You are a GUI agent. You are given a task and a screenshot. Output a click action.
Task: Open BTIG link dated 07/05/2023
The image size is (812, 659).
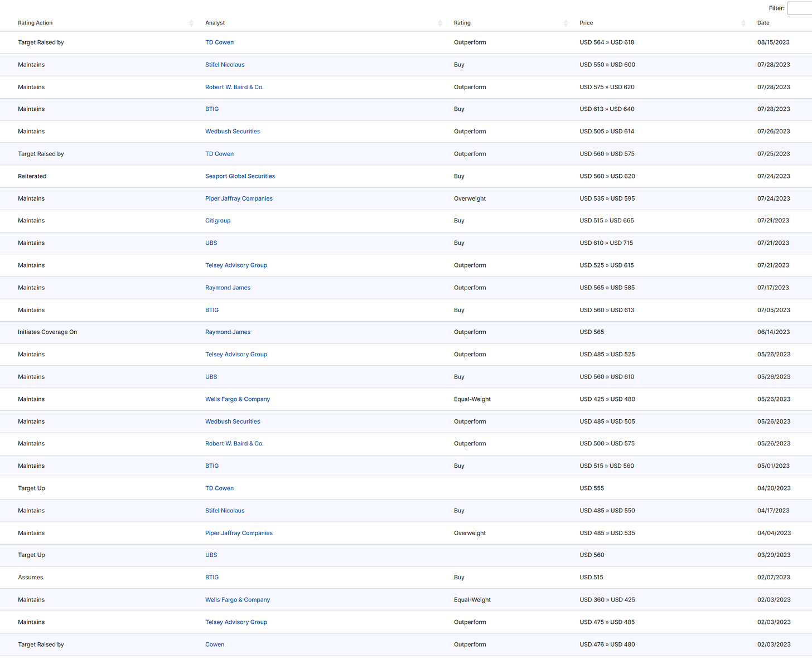pos(212,310)
